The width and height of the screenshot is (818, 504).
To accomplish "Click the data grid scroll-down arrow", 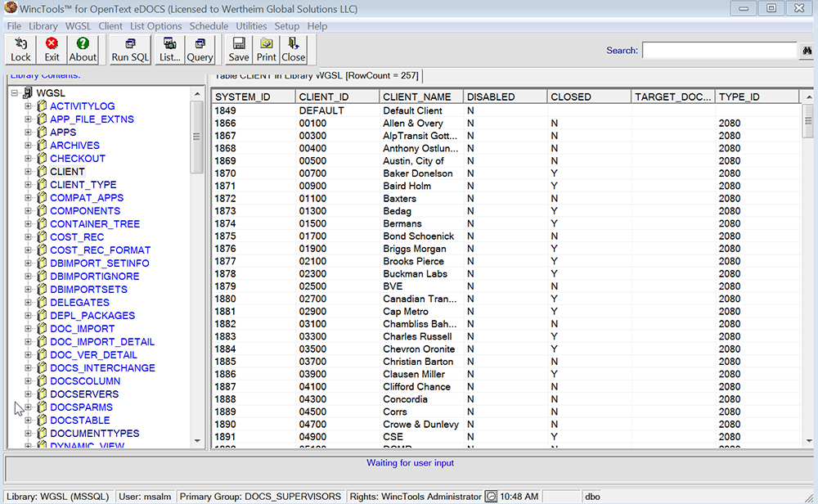I will click(x=809, y=441).
